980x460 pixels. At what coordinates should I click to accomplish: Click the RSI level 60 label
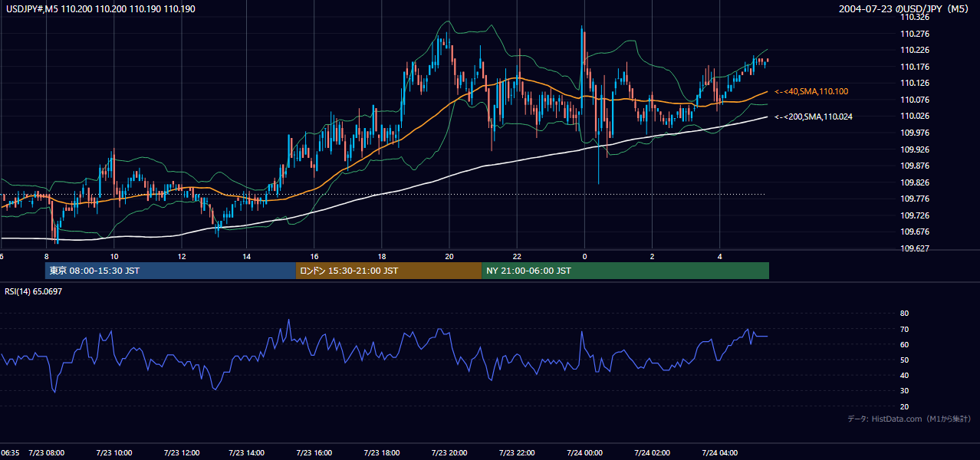[x=904, y=344]
